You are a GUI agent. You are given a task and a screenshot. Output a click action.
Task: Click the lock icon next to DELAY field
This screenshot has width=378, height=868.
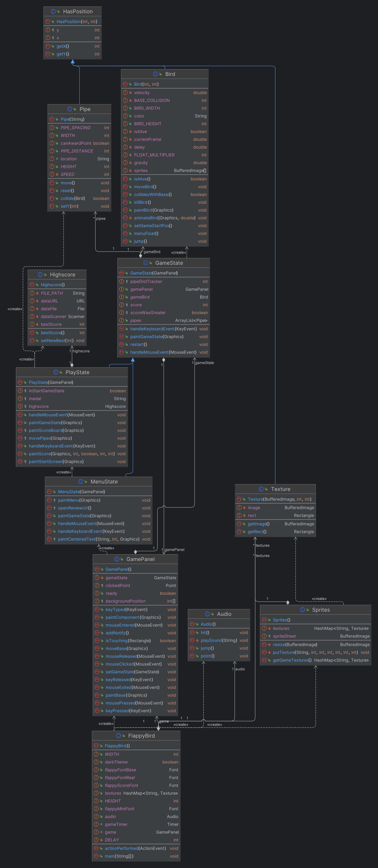[101, 840]
